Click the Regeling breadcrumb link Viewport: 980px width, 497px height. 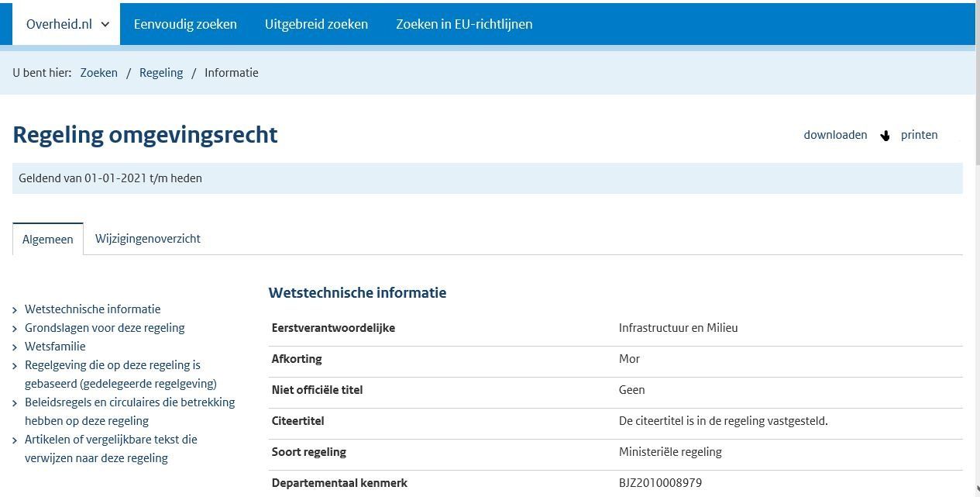(x=161, y=73)
